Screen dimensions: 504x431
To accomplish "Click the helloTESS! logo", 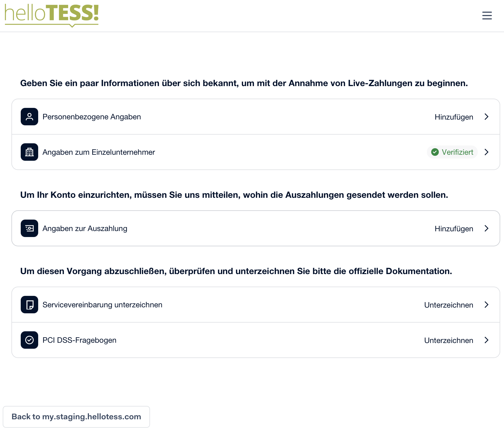I will [52, 16].
